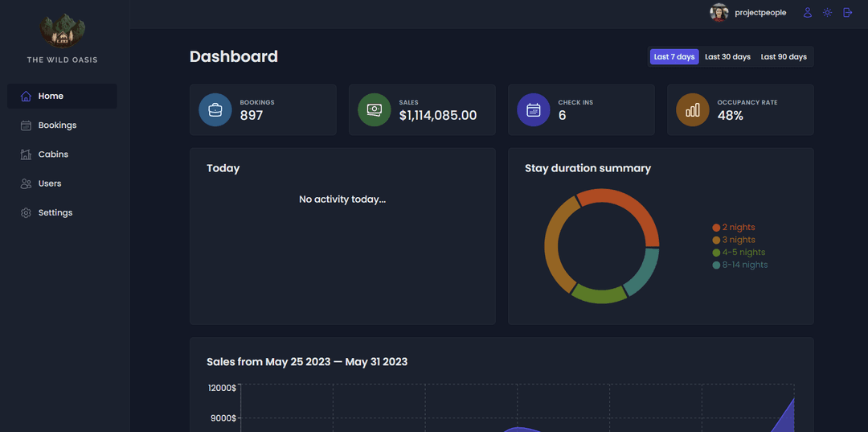Screen dimensions: 868x432
Task: Switch to Last 90 days filter
Action: coord(784,57)
